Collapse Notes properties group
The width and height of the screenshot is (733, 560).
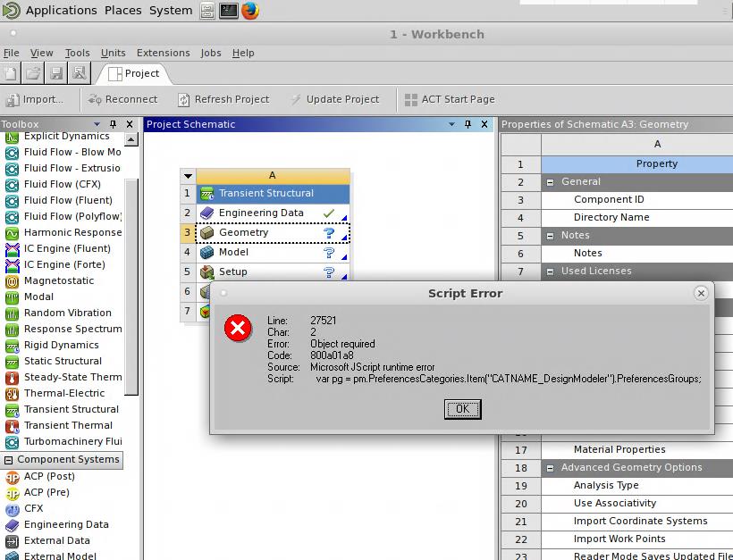[551, 236]
